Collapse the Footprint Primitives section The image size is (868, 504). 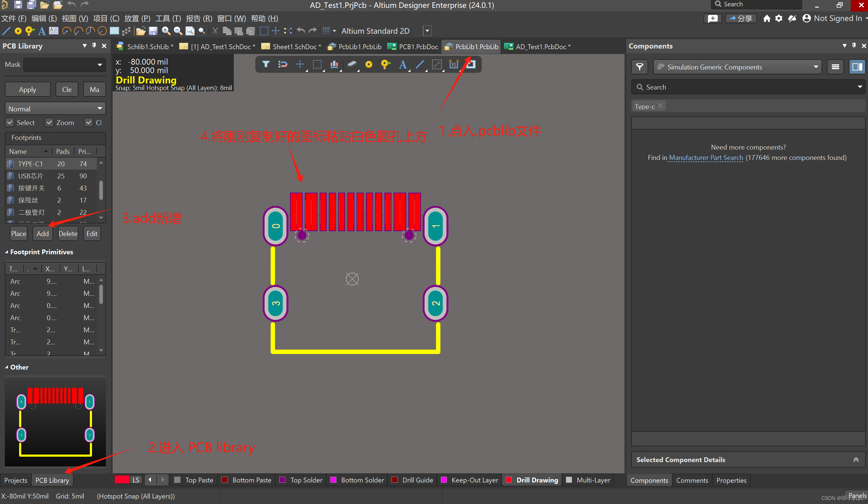pyautogui.click(x=7, y=252)
